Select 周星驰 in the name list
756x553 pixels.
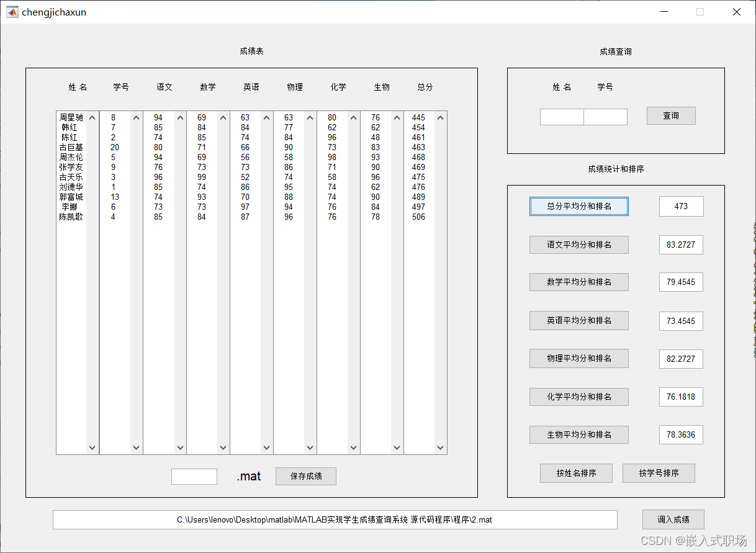pos(71,117)
